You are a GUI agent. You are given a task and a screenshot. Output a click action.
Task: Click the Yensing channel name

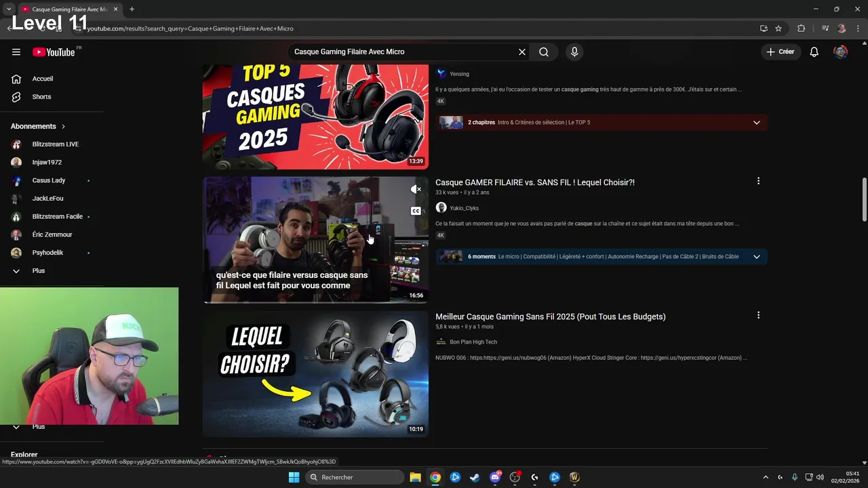(460, 74)
